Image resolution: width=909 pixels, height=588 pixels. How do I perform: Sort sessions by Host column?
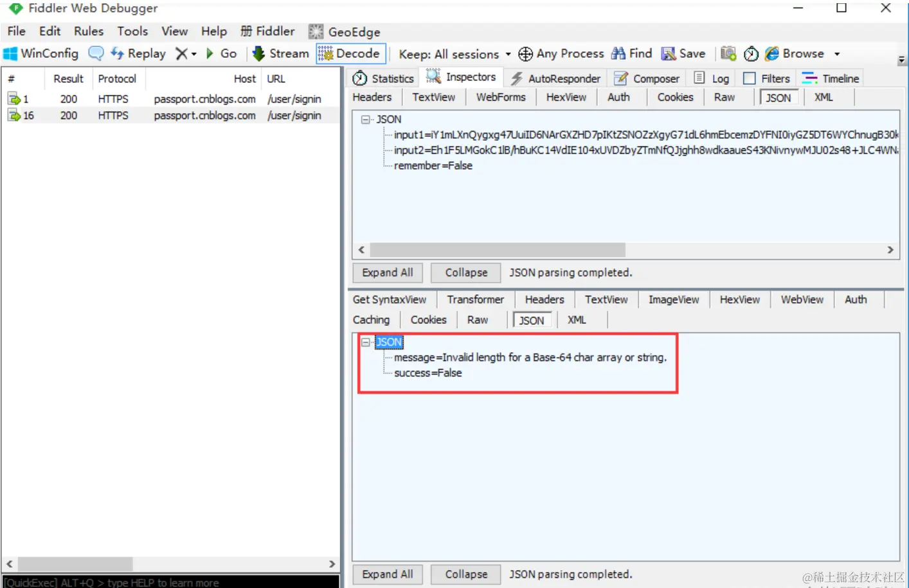click(203, 78)
